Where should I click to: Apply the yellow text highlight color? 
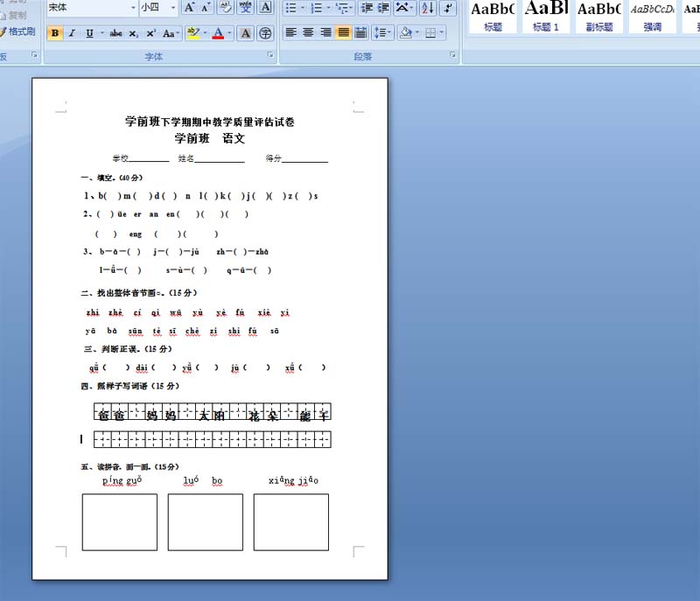coord(192,33)
